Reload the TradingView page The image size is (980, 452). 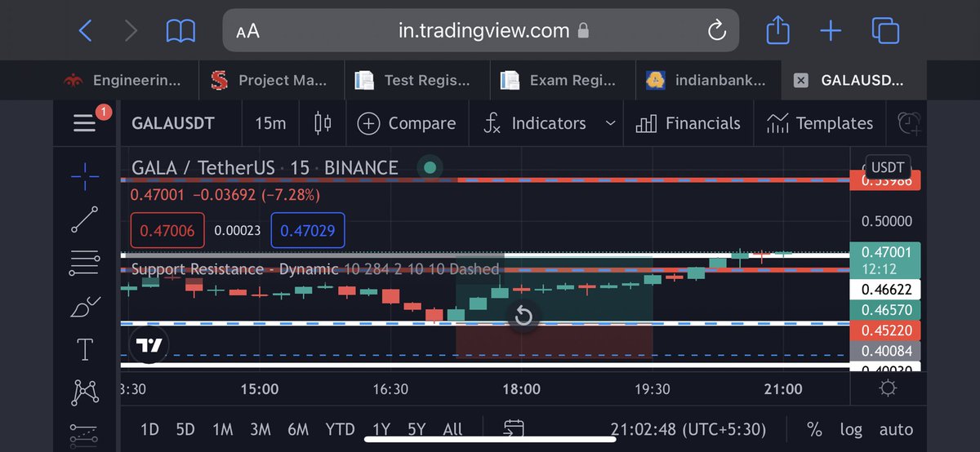716,31
